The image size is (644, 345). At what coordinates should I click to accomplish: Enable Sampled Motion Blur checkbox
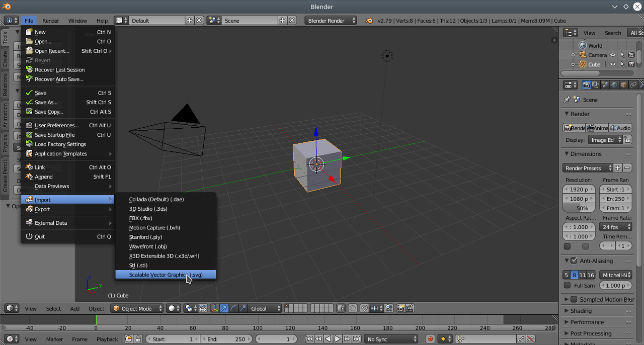coord(574,299)
